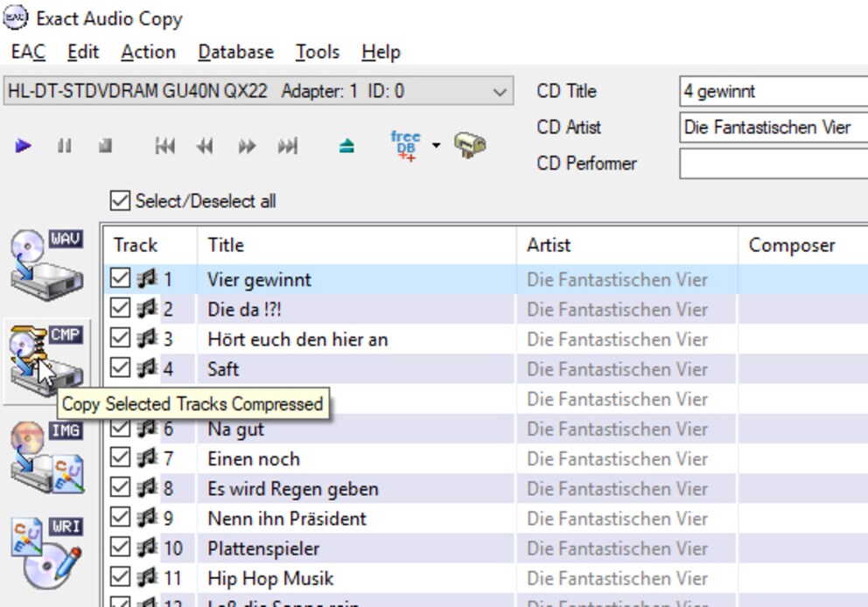Toggle the Select/Deselect all checkbox
The width and height of the screenshot is (868, 607).
pyautogui.click(x=120, y=201)
